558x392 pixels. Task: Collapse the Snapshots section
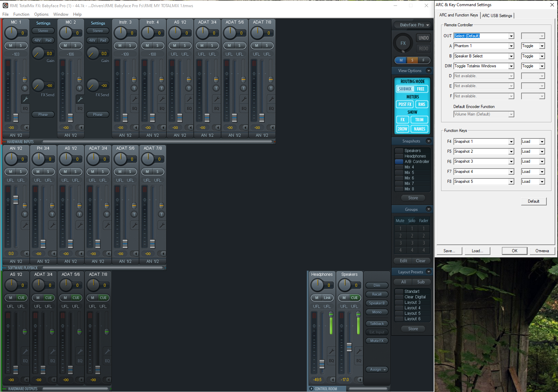point(428,141)
